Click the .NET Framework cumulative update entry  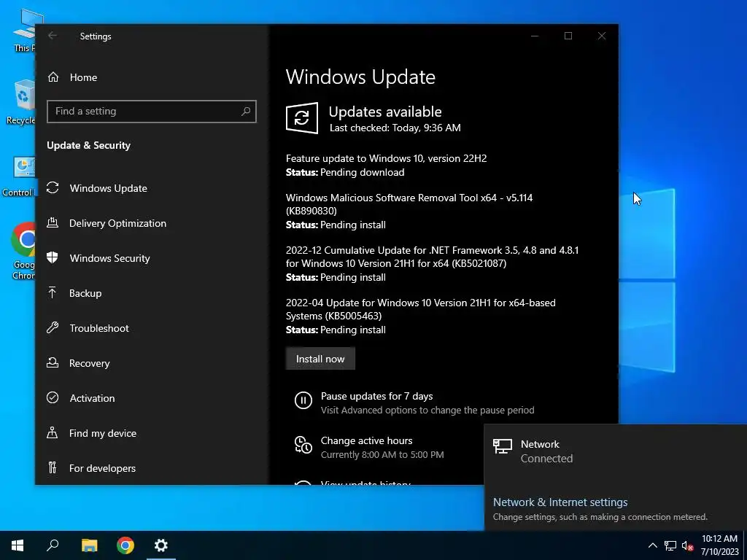(432, 263)
